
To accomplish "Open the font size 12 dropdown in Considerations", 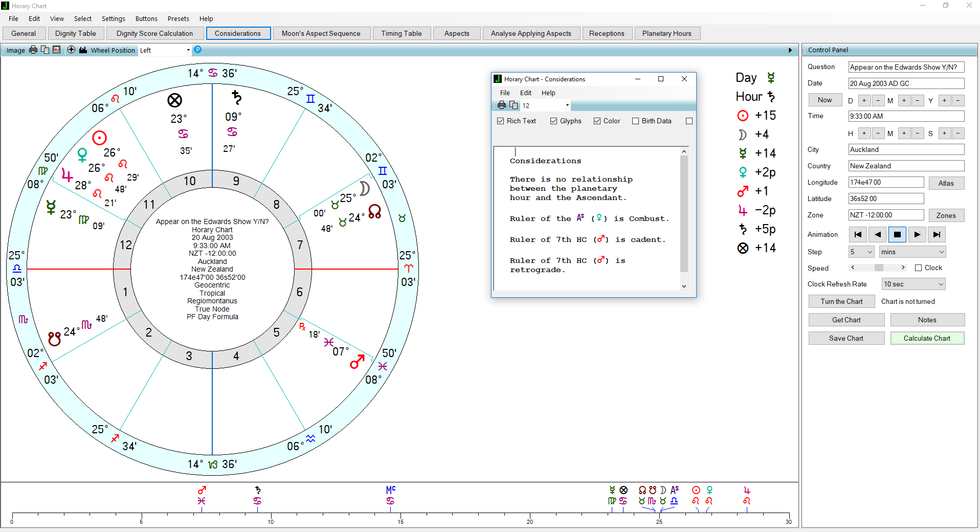I will click(567, 105).
